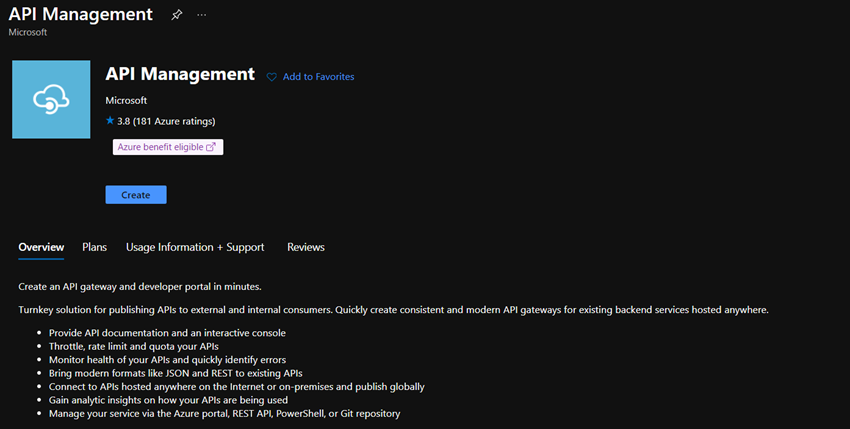
Task: Click the Microsoft publisher name under product title
Action: click(126, 100)
